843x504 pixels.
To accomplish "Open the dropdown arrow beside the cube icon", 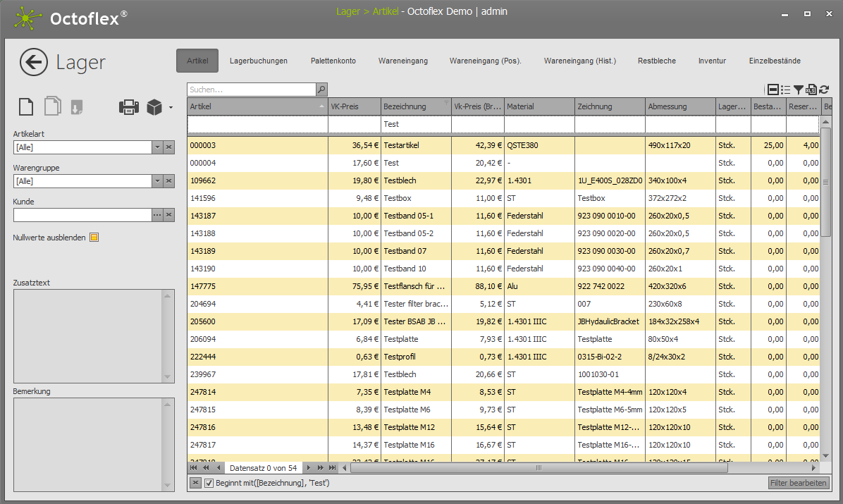I will (170, 108).
